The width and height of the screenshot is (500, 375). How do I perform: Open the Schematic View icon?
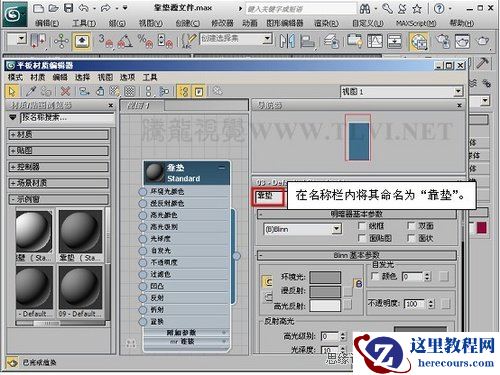coord(394,41)
